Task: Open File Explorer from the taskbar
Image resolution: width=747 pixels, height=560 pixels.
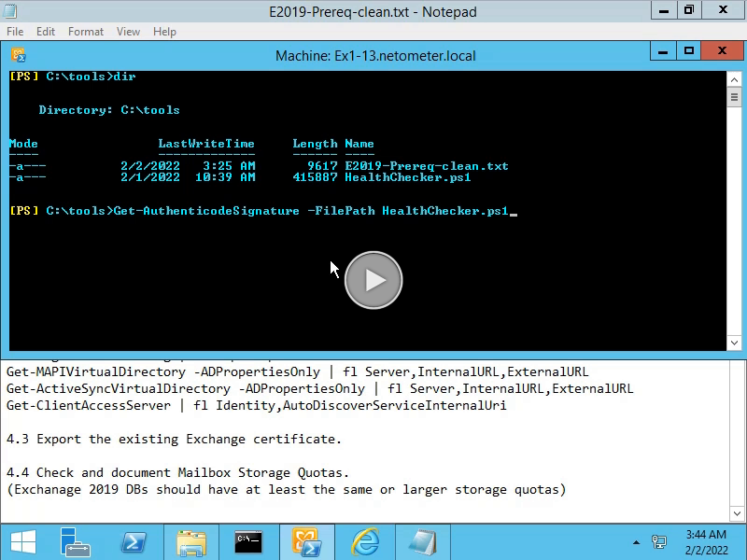Action: point(191,541)
